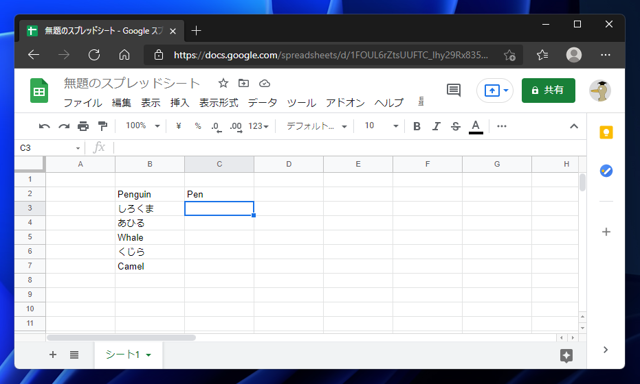Screen dimensions: 640x384
Task: Open 123 number format dropdown
Action: 258,126
